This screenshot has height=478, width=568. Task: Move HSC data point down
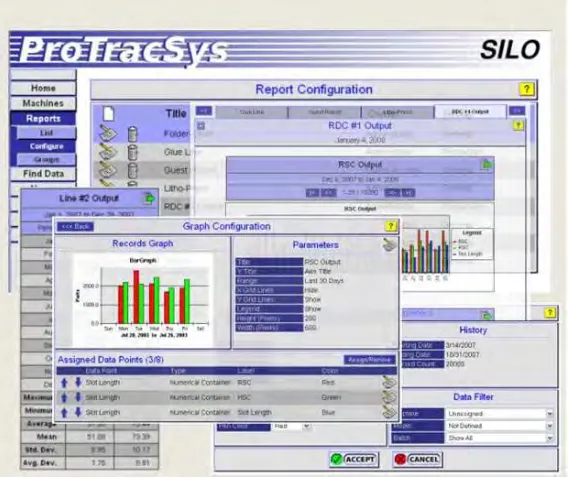click(78, 397)
